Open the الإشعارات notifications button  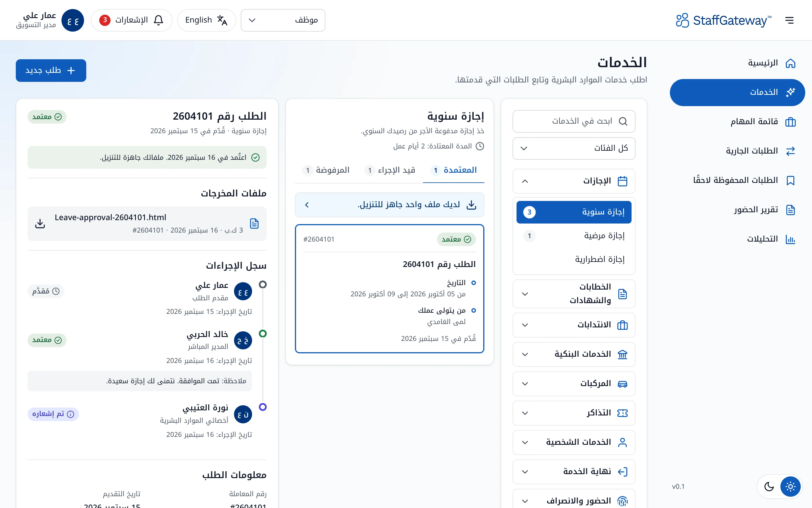tap(132, 20)
